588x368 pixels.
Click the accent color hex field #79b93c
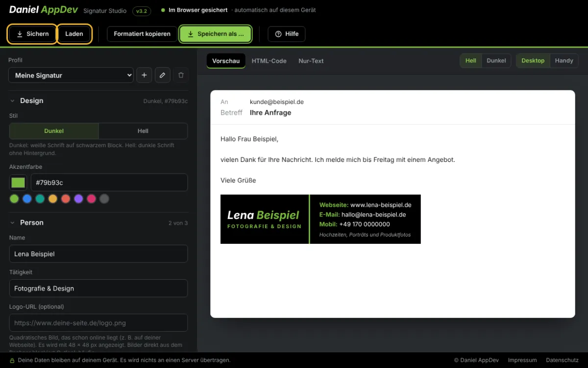point(109,183)
